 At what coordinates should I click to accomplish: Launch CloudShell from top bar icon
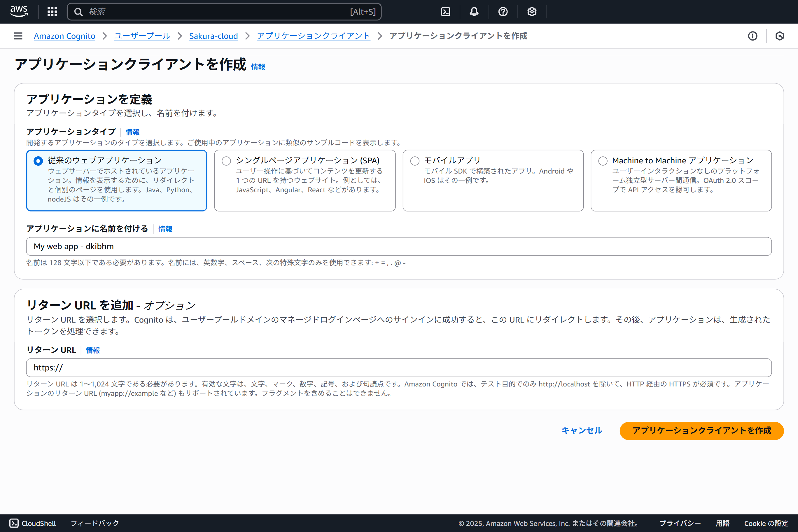point(445,12)
